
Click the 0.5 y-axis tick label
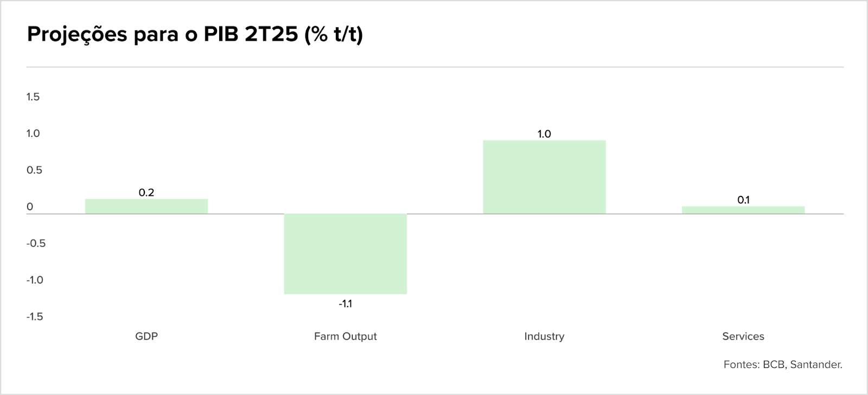pos(34,170)
